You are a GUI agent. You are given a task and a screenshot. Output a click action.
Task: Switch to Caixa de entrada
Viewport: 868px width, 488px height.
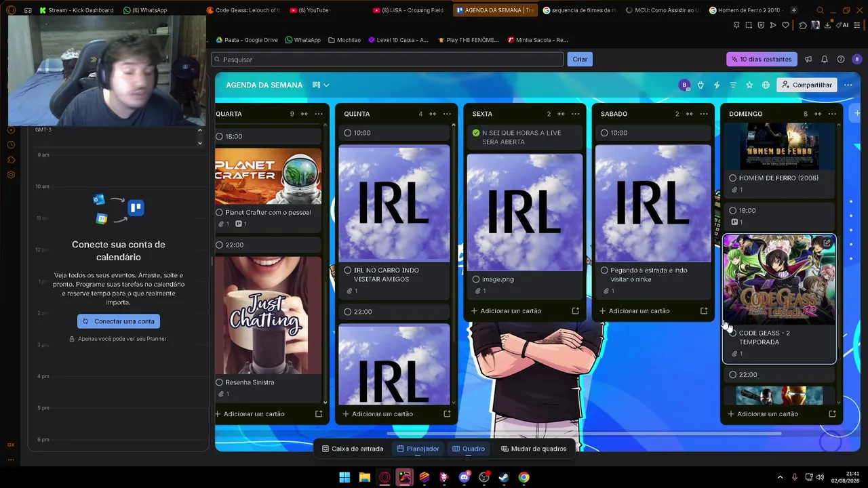[353, 449]
